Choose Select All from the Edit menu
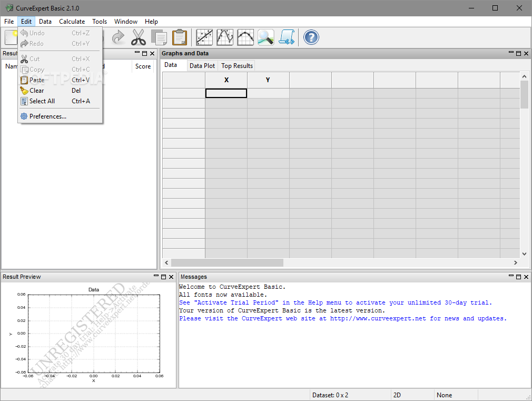Viewport: 532px width, 401px height. (x=60, y=101)
